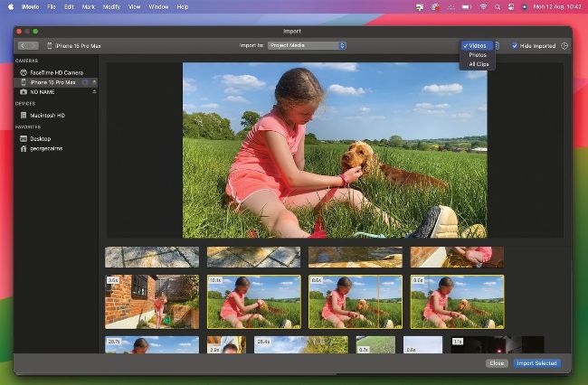Select the 3.6s brick house clip
The image size is (588, 385).
[x=152, y=302]
